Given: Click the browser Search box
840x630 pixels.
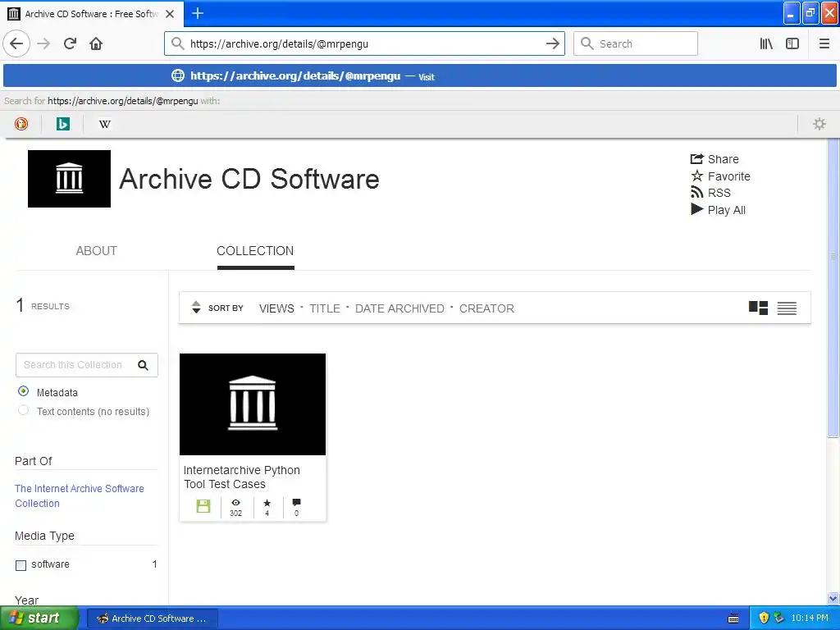Looking at the screenshot, I should [636, 43].
